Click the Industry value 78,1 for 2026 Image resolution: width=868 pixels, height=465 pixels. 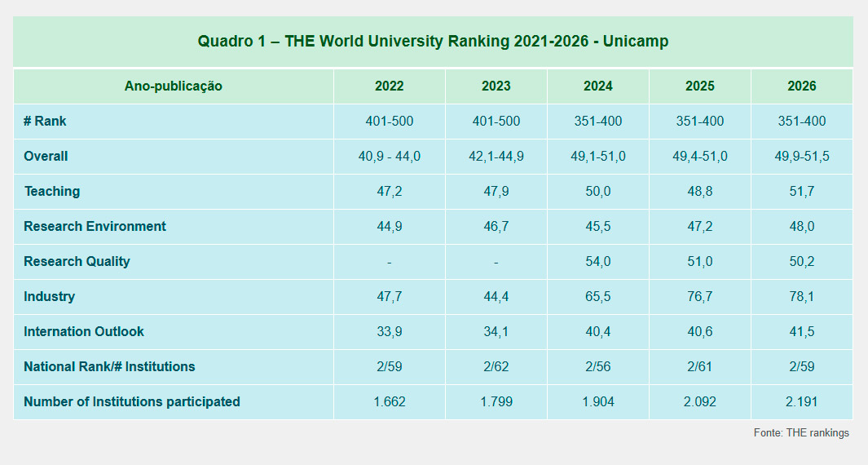tap(801, 297)
